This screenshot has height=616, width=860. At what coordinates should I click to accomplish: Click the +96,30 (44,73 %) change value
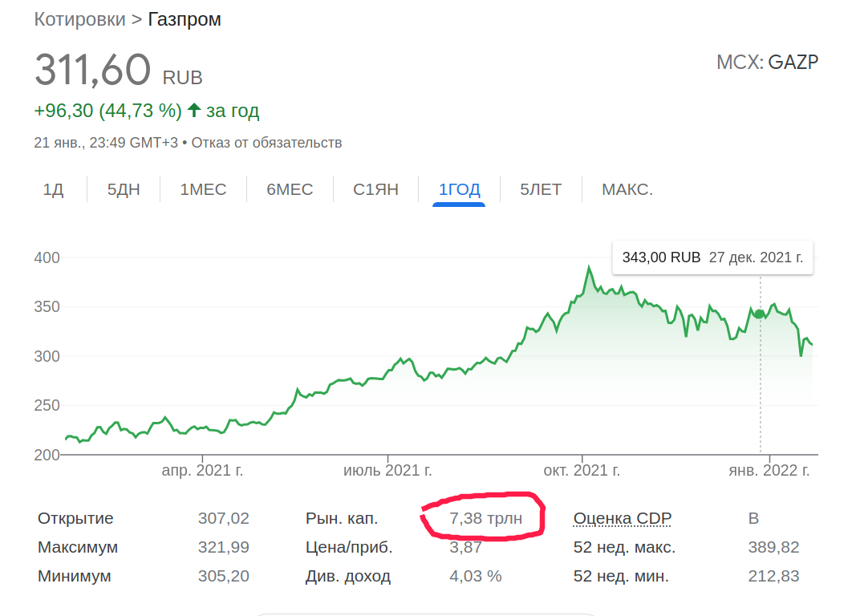107,111
